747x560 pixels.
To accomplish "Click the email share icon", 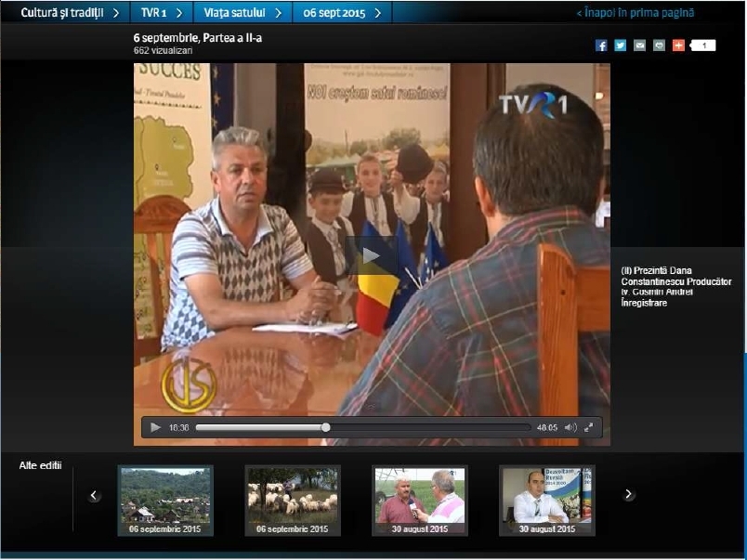I will (x=639, y=46).
